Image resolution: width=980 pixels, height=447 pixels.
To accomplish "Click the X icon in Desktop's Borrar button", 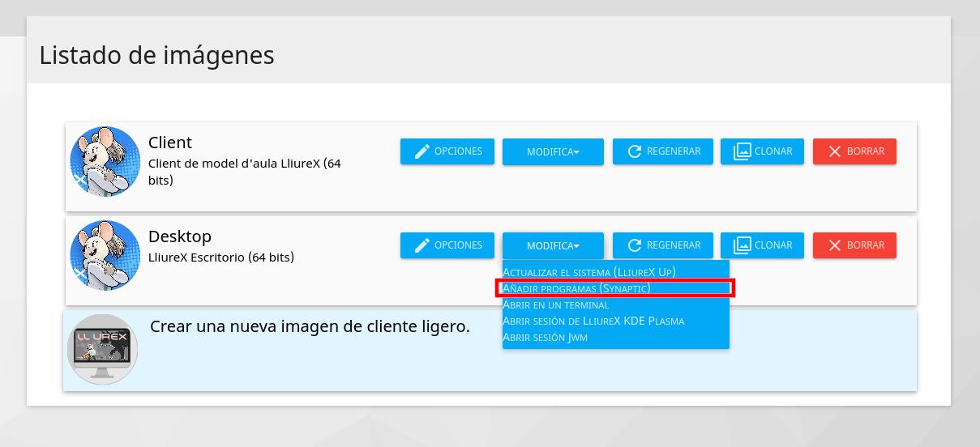I will coord(833,245).
